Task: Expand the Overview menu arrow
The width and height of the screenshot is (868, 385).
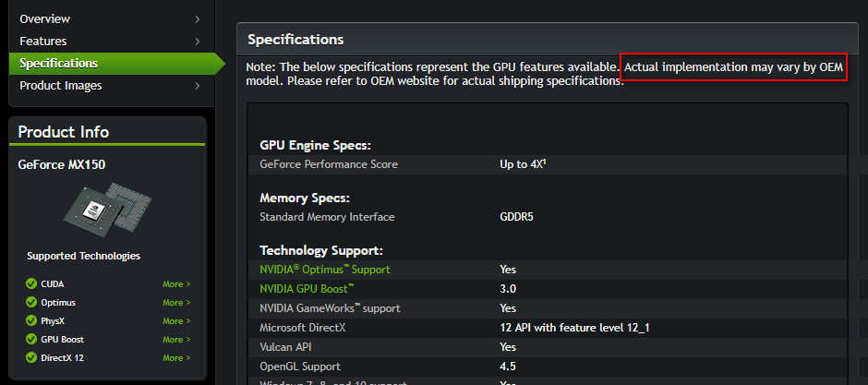Action: tap(198, 19)
